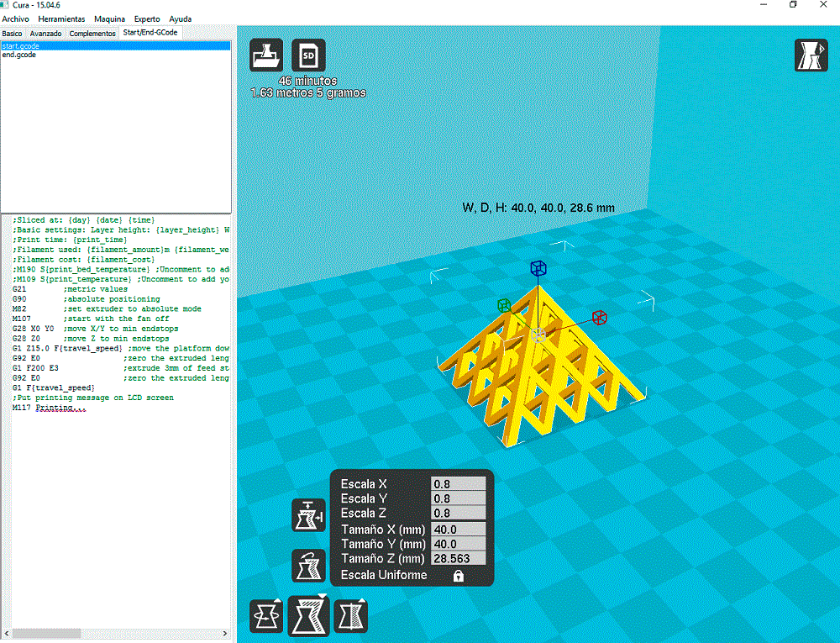Click the Tamaño X (mm) field
Screen dimensions: 840x643
coord(458,530)
